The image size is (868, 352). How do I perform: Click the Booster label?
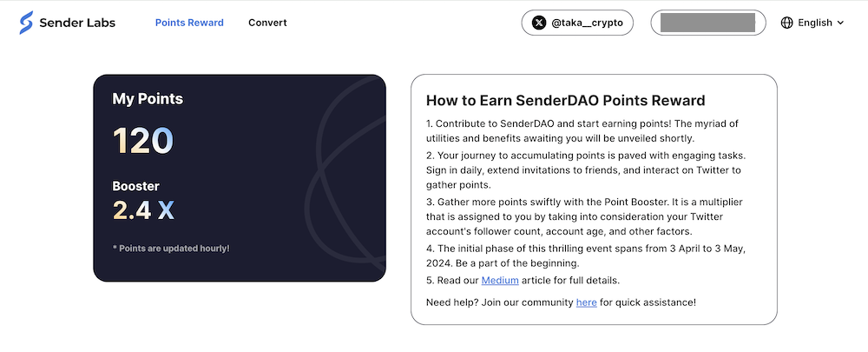click(x=135, y=186)
